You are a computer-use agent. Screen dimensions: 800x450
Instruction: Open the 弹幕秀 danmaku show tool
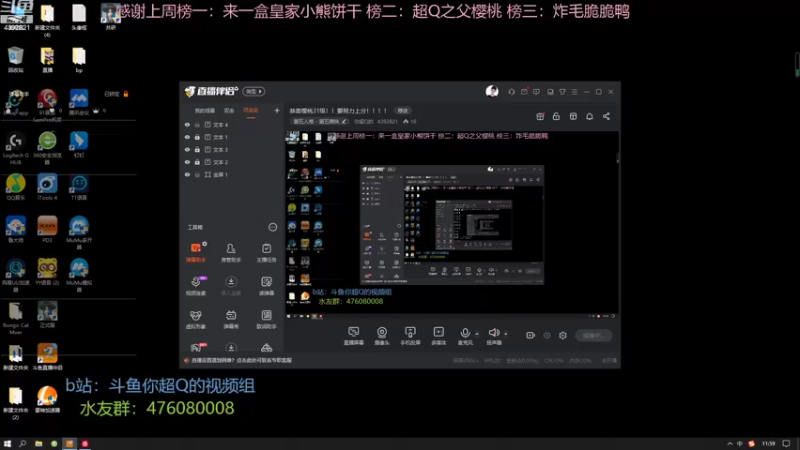pyautogui.click(x=231, y=319)
